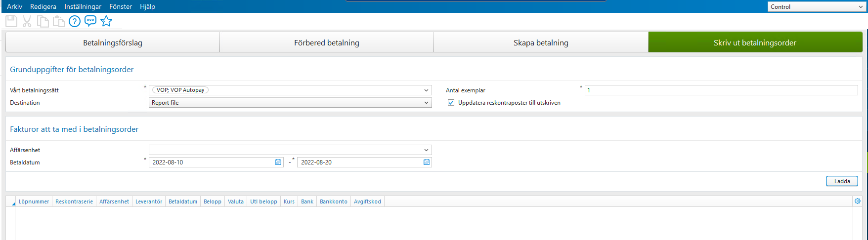The image size is (868, 240).
Task: Expand the Vårt betalningssätt dropdown
Action: pos(426,90)
